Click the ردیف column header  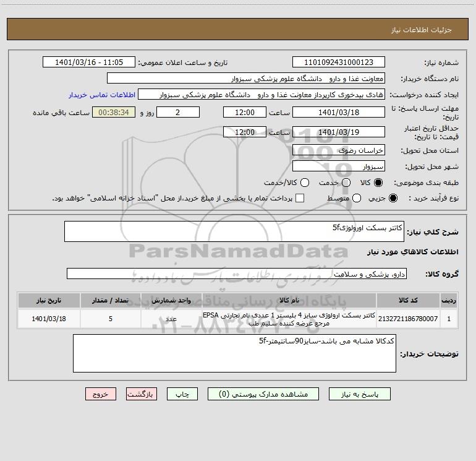[x=449, y=301]
